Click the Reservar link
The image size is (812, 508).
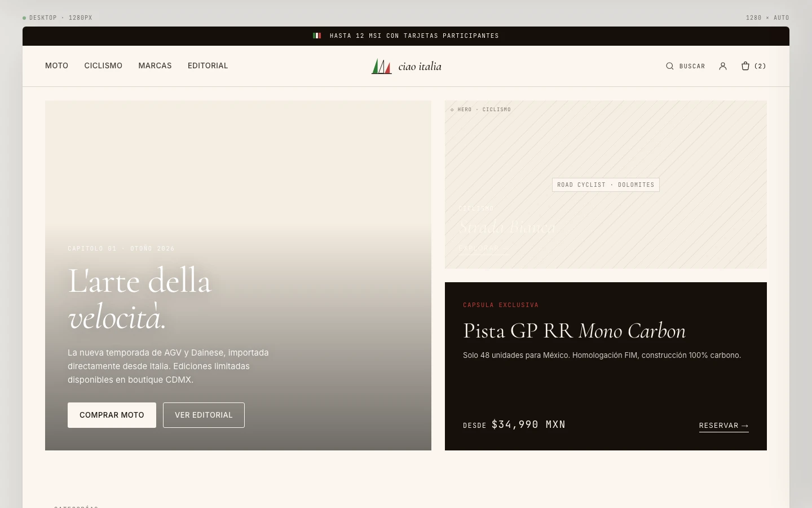[x=724, y=426]
